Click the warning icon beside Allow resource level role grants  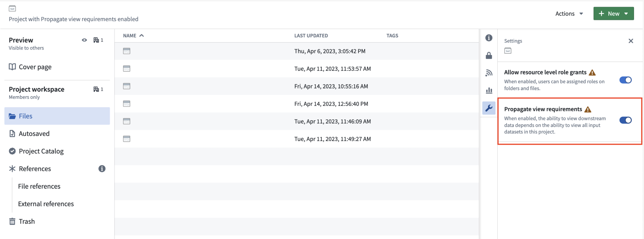[x=592, y=72]
